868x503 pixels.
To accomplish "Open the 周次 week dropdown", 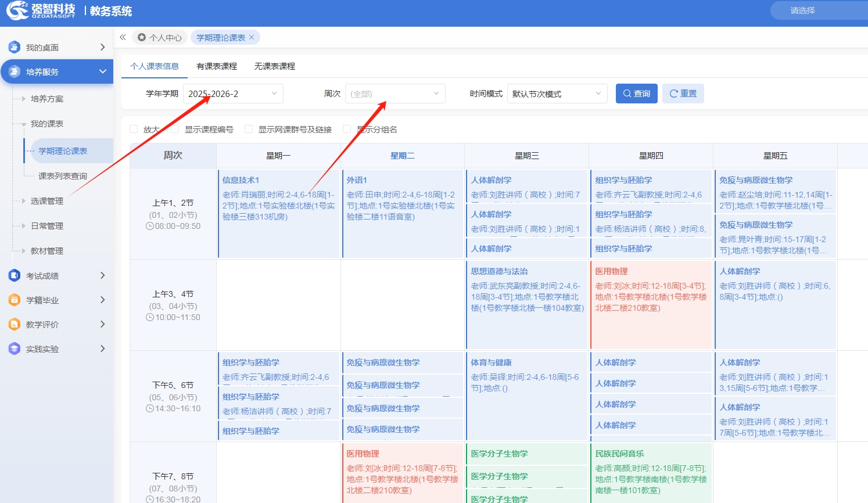I will click(x=395, y=94).
